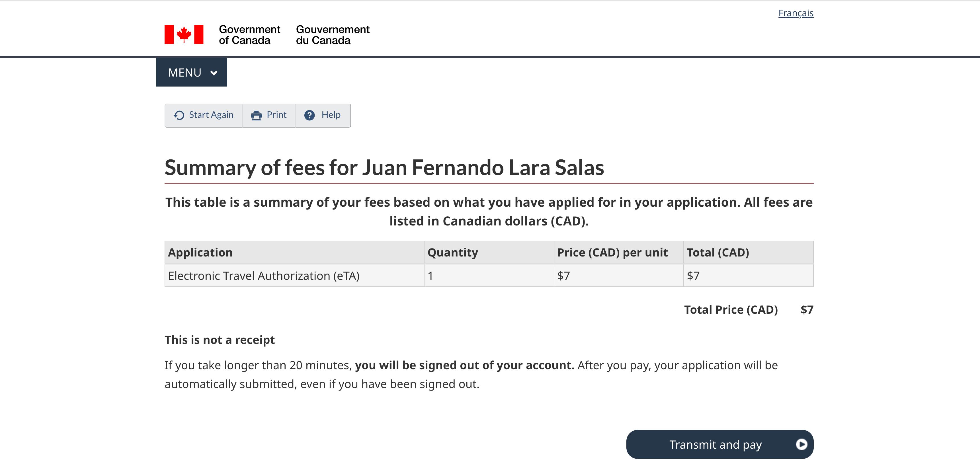
Task: Click the Gouvernement du Canada wordmark
Action: 333,35
